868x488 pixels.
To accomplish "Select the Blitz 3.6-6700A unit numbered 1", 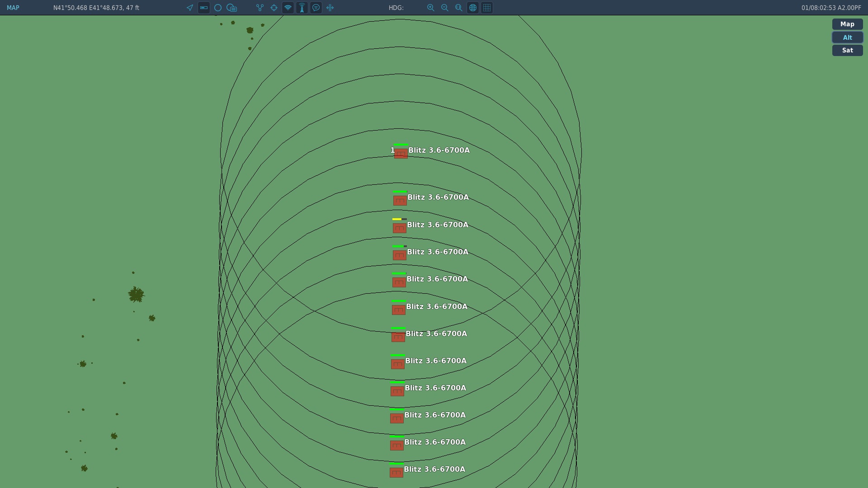I will click(401, 154).
